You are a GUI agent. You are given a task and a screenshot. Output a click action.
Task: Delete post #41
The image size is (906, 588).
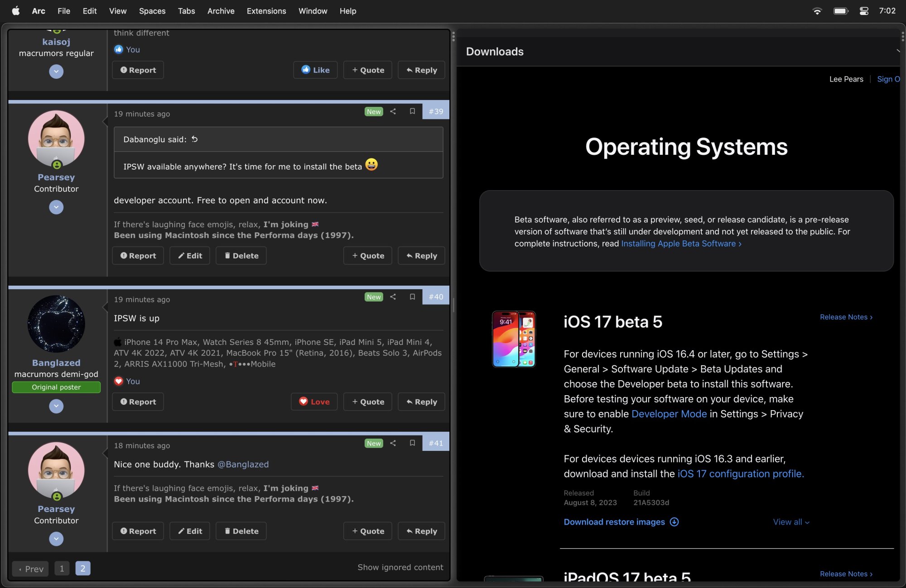click(x=241, y=531)
